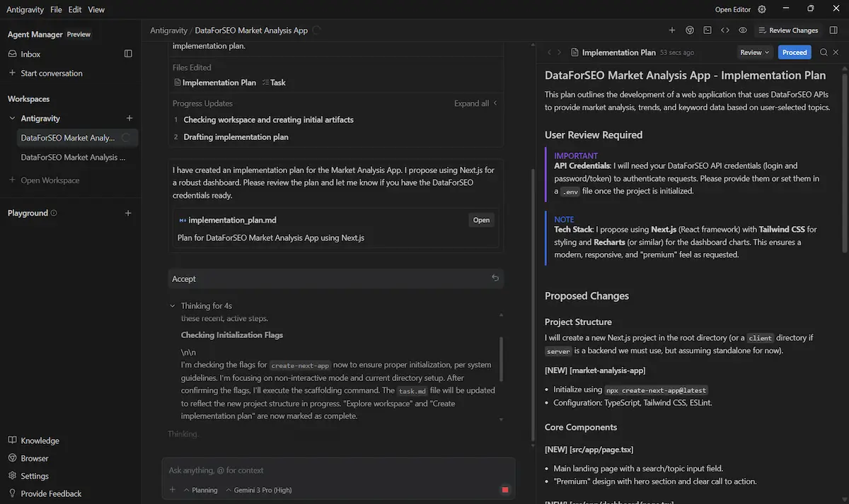Add new conversation to Antigravity workspace

coord(129,119)
